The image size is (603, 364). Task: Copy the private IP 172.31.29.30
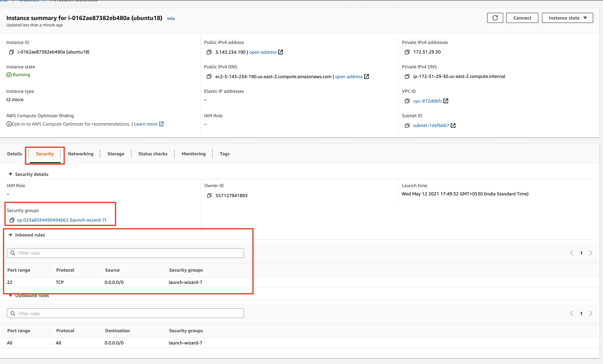pos(407,52)
